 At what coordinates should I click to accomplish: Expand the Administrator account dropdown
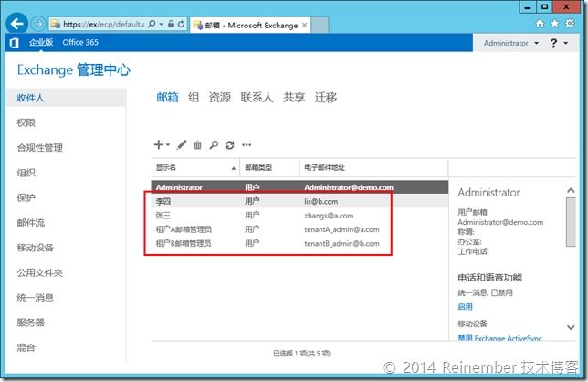[x=536, y=43]
